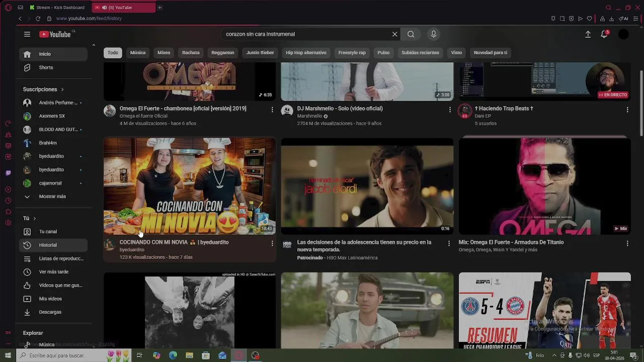Go to Inicio in the sidebar
644x362 pixels.
53,54
